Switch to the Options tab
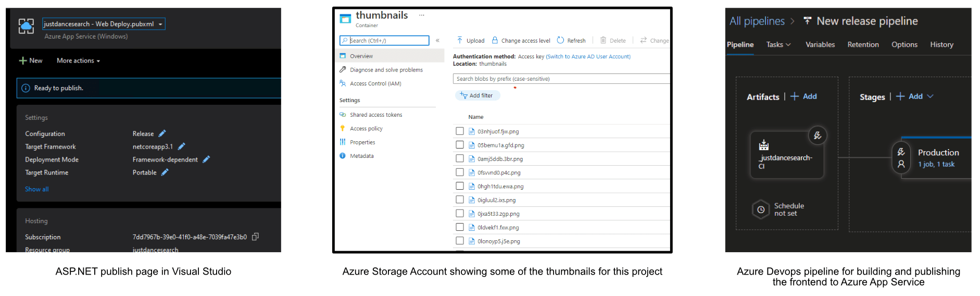This screenshot has height=296, width=980. pos(904,45)
